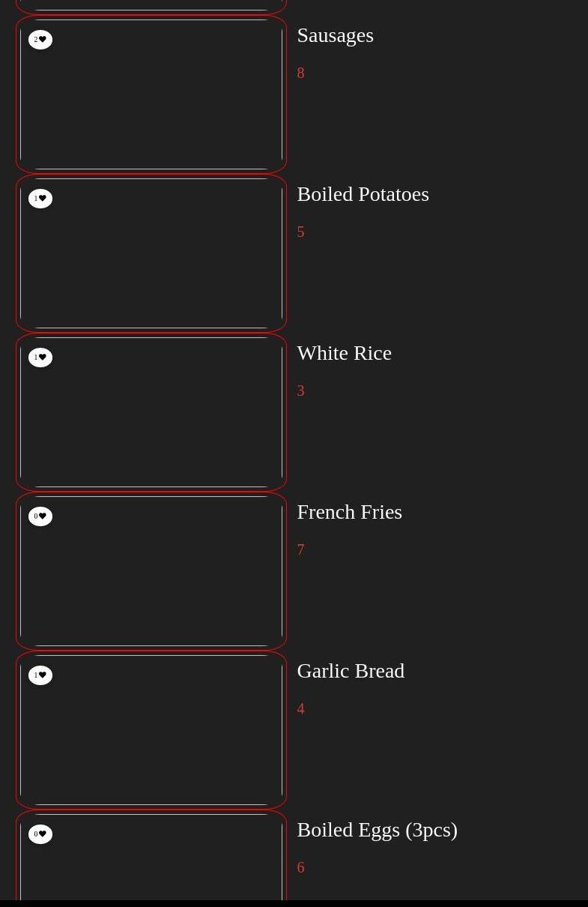588x907 pixels.
Task: Open the Boiled Potatoes title link
Action: [363, 194]
